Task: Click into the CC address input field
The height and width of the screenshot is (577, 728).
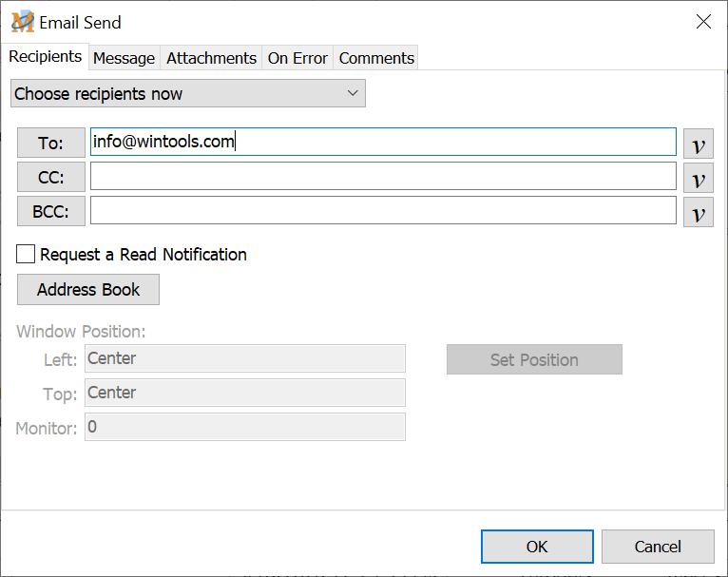Action: [x=383, y=177]
